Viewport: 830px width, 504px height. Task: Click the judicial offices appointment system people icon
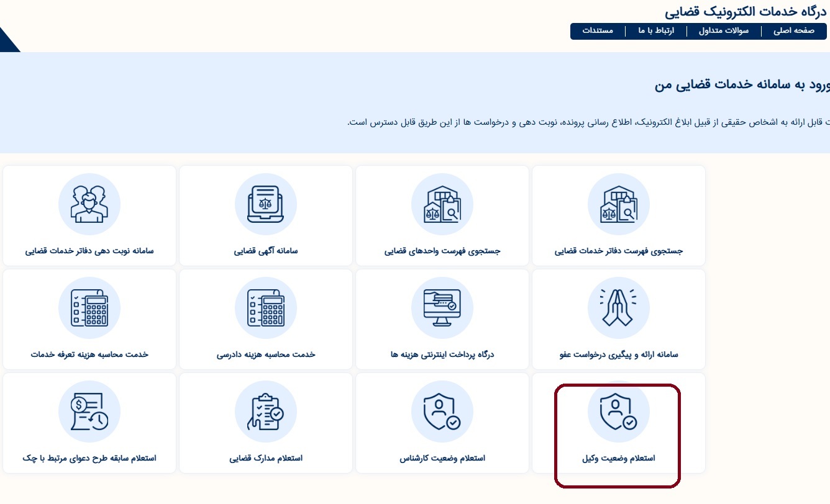click(x=89, y=204)
